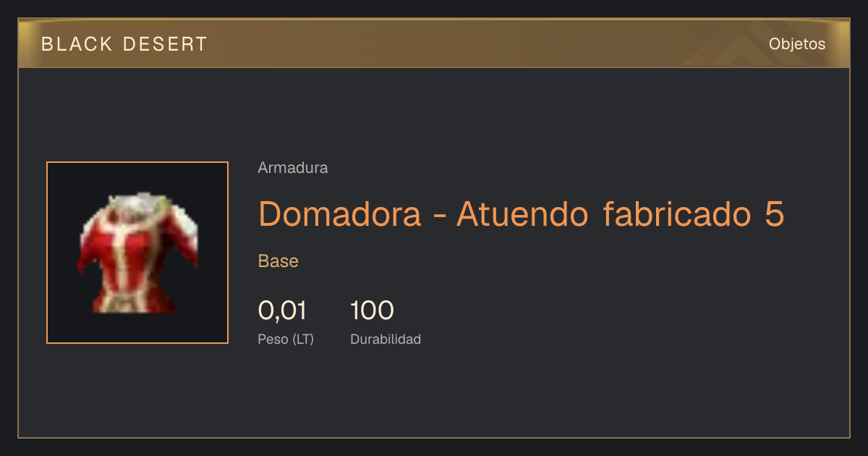Click the Base grade label
The height and width of the screenshot is (456, 868).
pyautogui.click(x=278, y=261)
